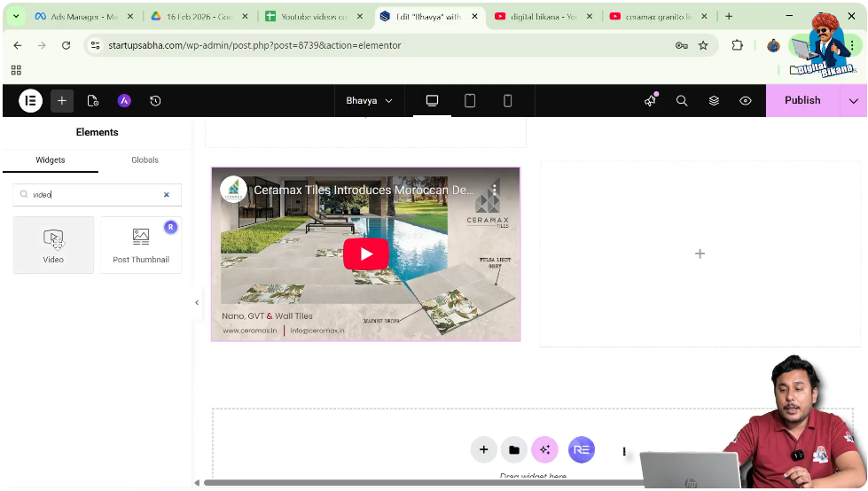The image size is (868, 491).
Task: Open the What's New megaphone icon
Action: 651,100
